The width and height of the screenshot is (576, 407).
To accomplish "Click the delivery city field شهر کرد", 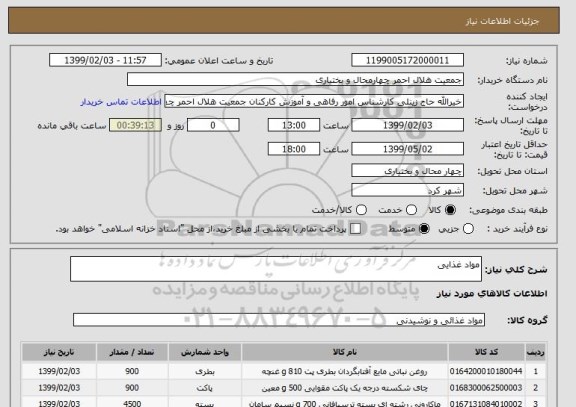I will (x=407, y=190).
